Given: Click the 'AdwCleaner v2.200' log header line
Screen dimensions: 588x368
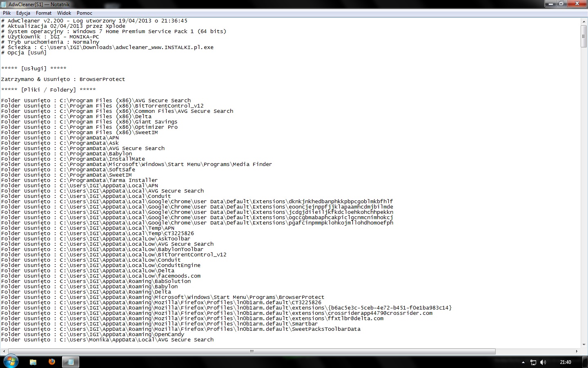Looking at the screenshot, I should 94,21.
